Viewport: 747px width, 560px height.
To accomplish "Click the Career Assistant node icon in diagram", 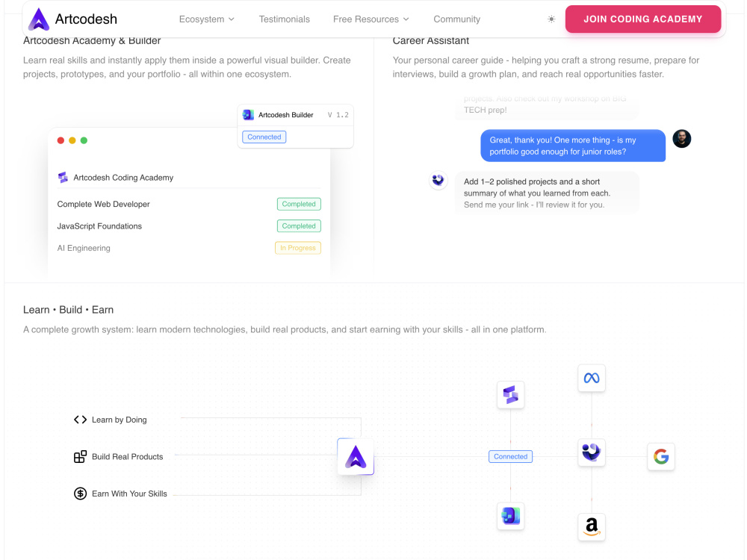I will [x=591, y=452].
